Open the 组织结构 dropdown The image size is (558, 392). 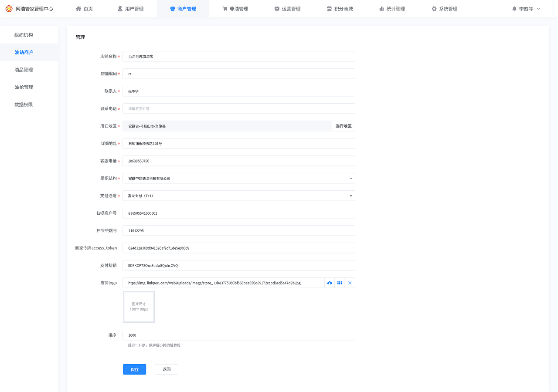click(239, 178)
